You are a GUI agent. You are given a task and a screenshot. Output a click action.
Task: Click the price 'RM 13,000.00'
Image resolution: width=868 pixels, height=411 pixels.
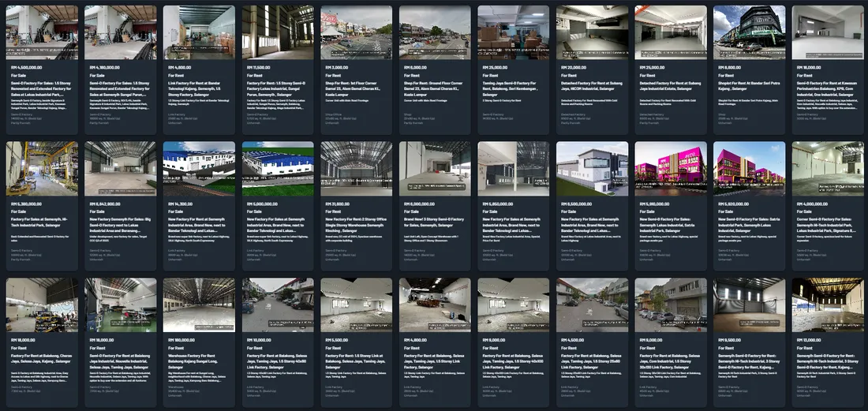click(x=810, y=340)
